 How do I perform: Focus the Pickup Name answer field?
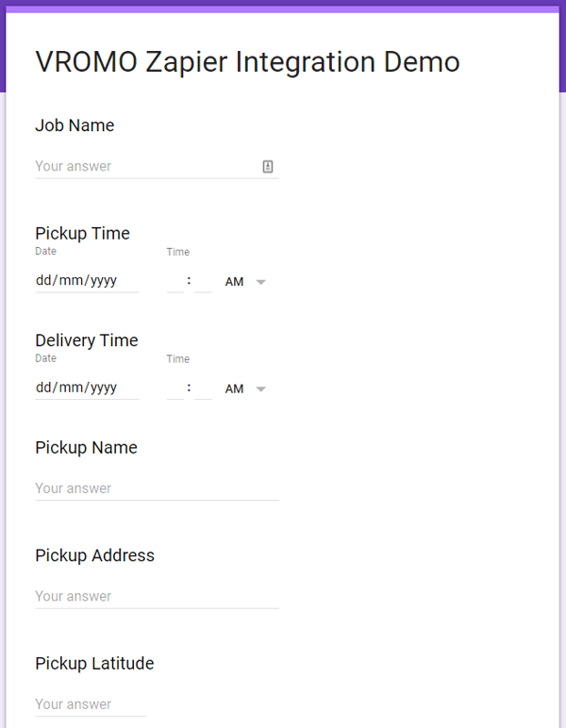(157, 488)
